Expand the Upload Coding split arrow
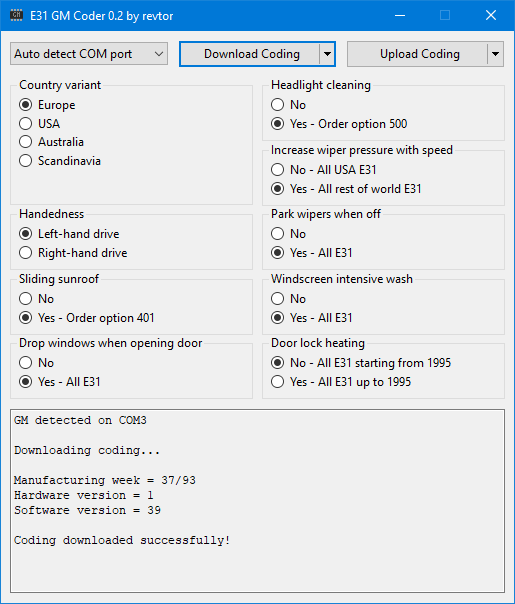Image resolution: width=515 pixels, height=604 pixels. click(x=495, y=54)
